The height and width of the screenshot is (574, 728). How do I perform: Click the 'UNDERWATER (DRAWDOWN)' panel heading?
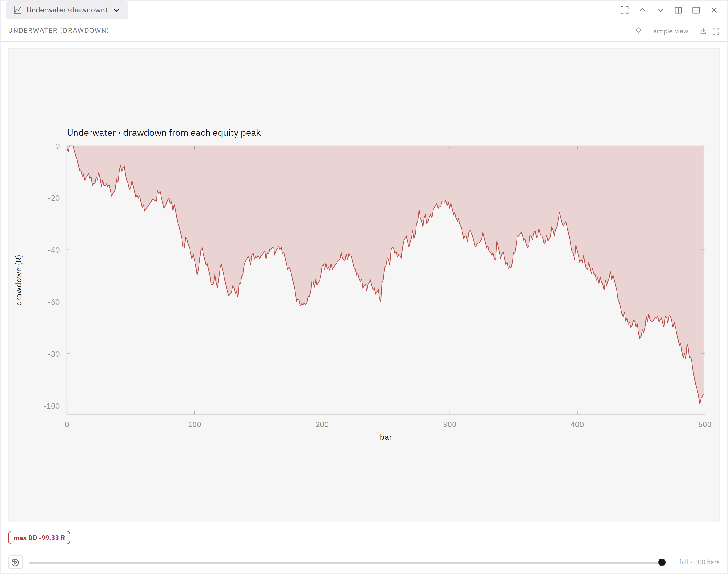pyautogui.click(x=59, y=31)
